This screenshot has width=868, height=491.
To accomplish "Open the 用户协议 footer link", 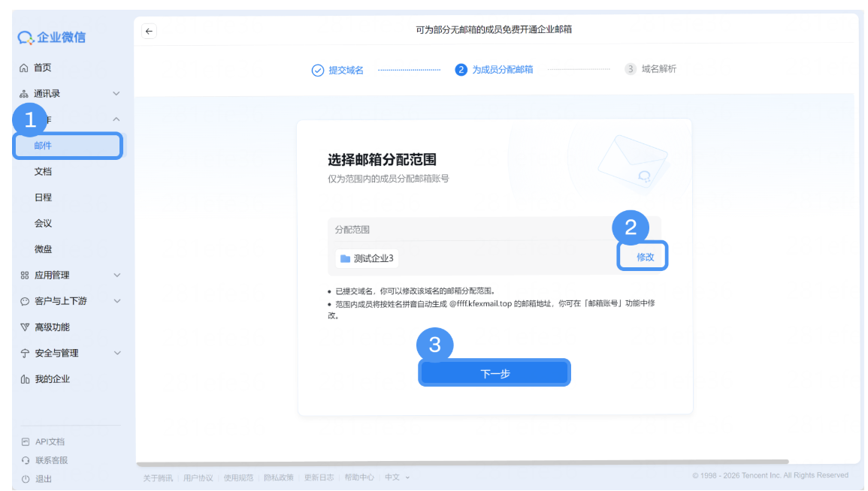I will (x=198, y=477).
